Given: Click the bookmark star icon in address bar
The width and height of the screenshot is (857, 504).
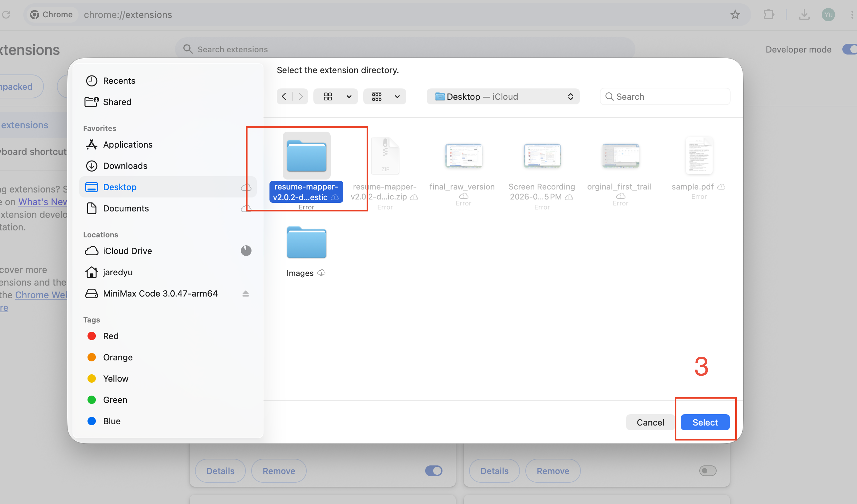Looking at the screenshot, I should point(735,15).
